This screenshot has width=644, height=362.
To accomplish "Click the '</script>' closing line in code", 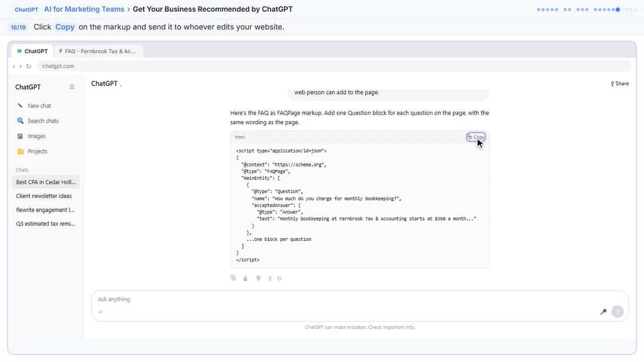I will tap(248, 260).
